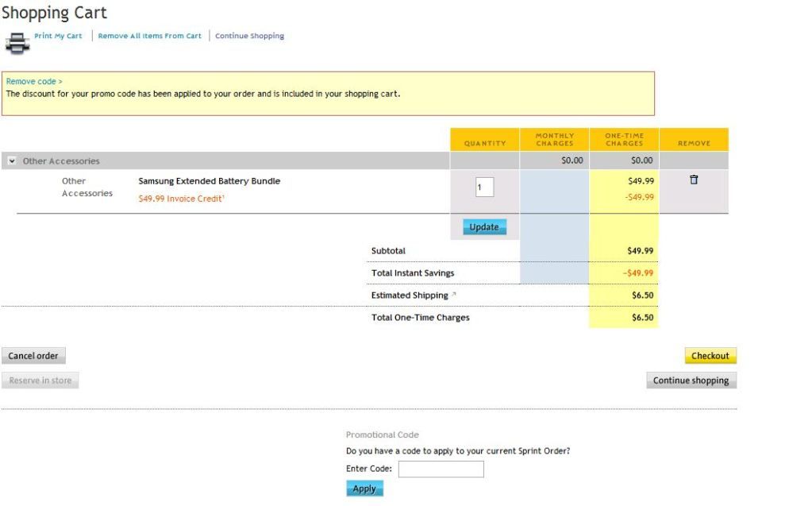Click the Estimated Shipping label
The image size is (812, 506).
pos(410,295)
